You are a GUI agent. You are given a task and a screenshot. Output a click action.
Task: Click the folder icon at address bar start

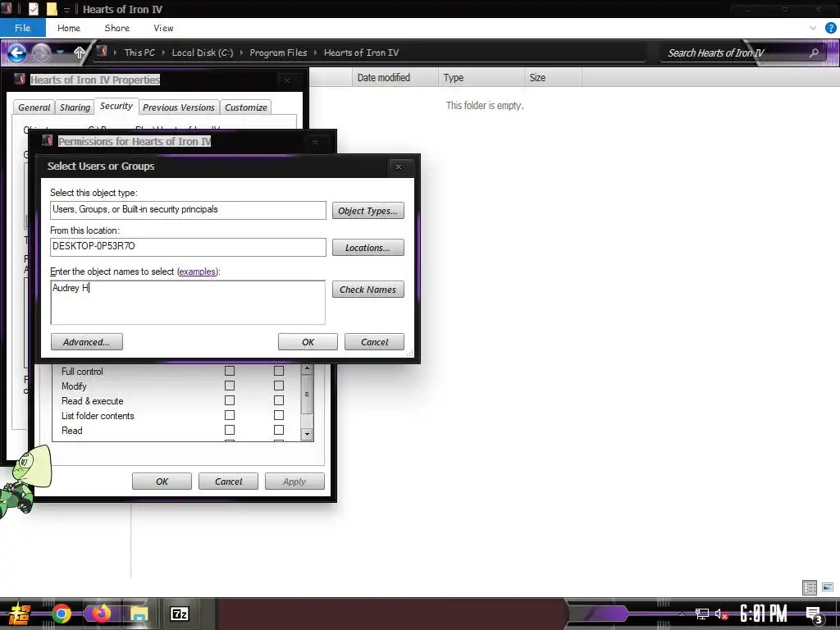click(x=101, y=52)
